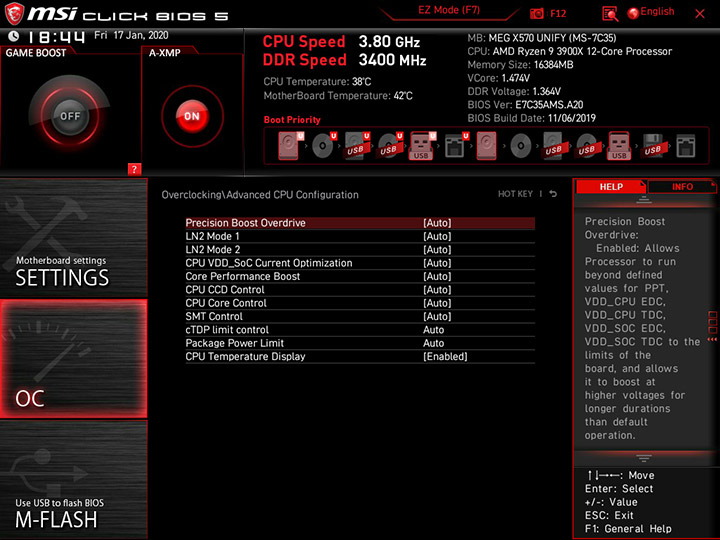
Task: Open the OC overclocking panel
Action: click(73, 359)
